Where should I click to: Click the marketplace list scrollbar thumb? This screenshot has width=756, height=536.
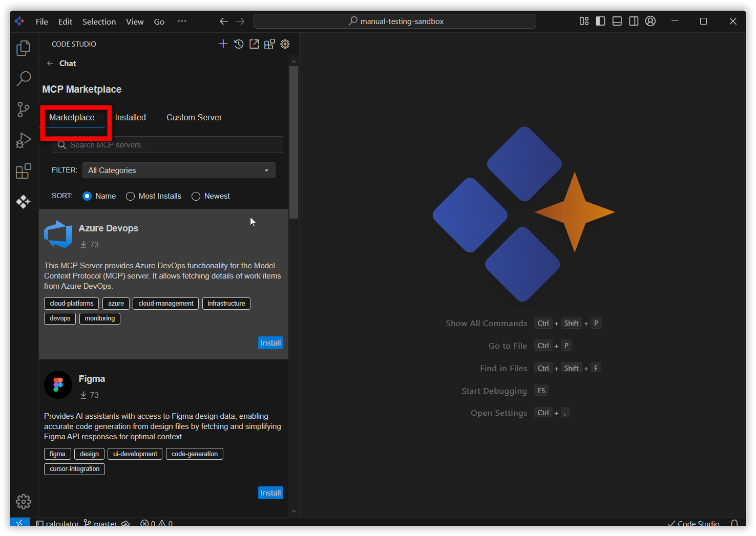tap(293, 142)
